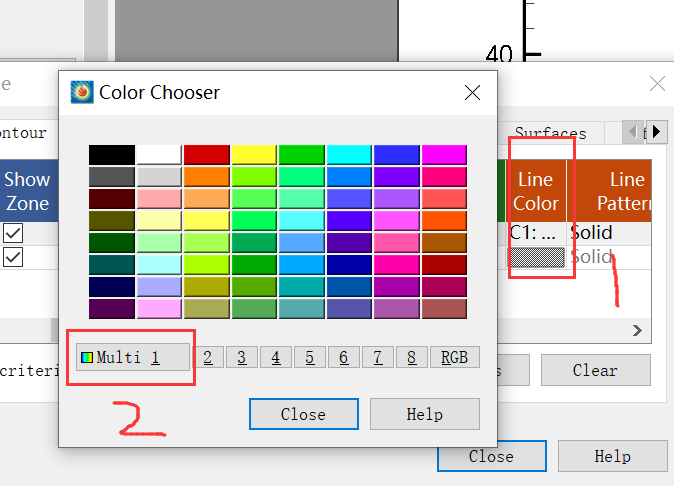Close the background dialog with X
The width and height of the screenshot is (674, 486).
[657, 84]
